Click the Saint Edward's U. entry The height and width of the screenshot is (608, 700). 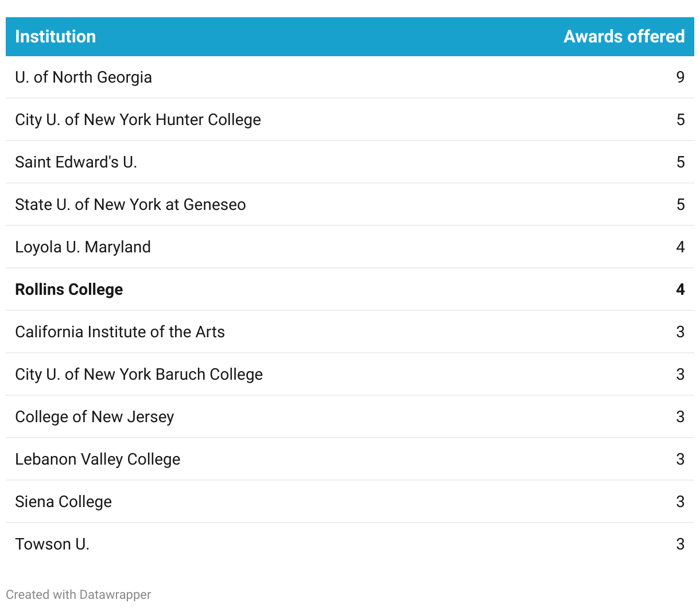pos(76,162)
